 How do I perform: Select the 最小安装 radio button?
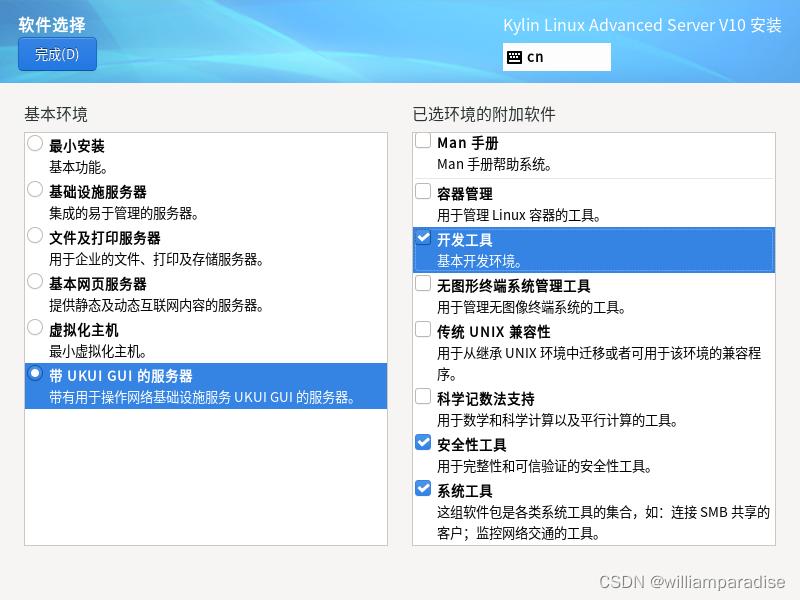[35, 144]
